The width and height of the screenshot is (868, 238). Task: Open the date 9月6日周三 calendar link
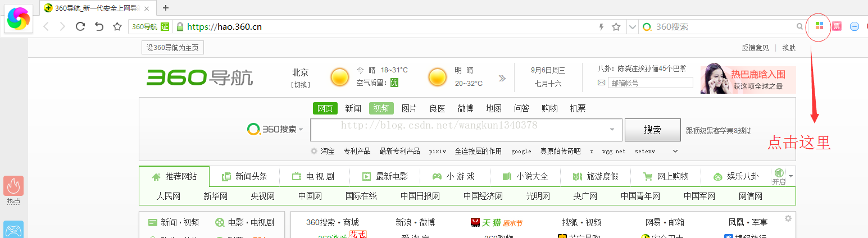coord(548,70)
